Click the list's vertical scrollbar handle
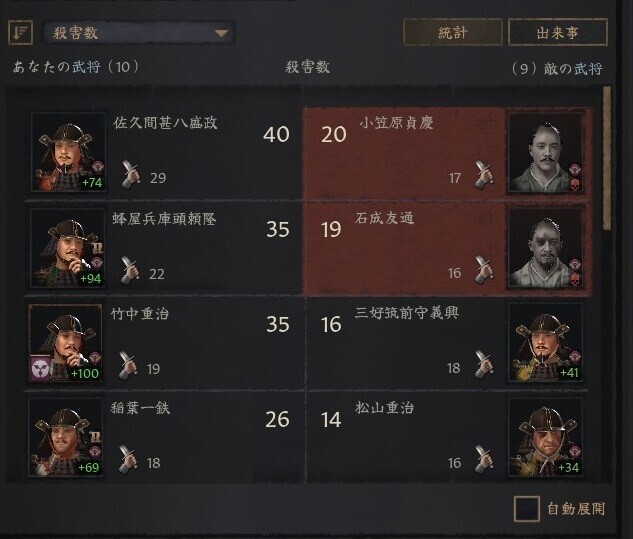The height and width of the screenshot is (539, 633). click(607, 158)
